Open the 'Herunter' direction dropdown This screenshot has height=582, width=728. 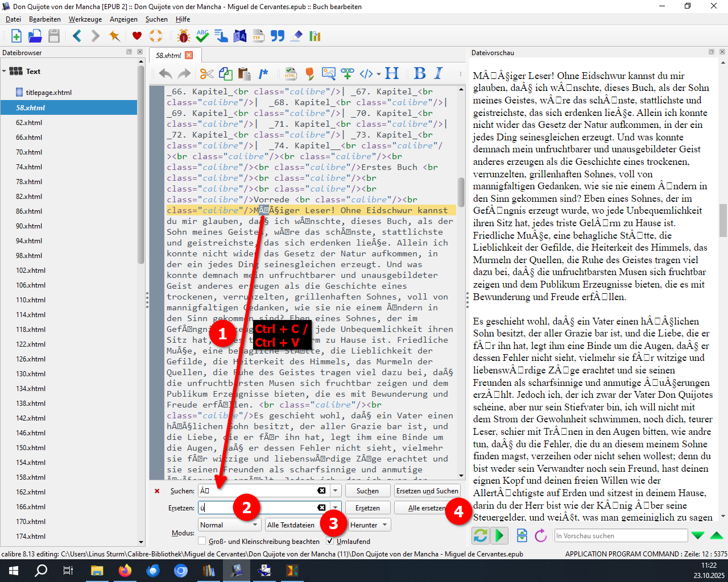point(370,525)
